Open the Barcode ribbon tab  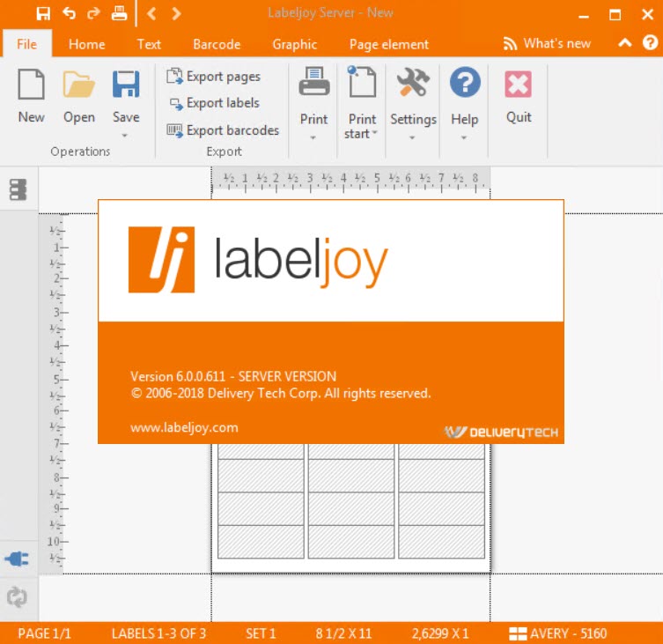coord(217,44)
